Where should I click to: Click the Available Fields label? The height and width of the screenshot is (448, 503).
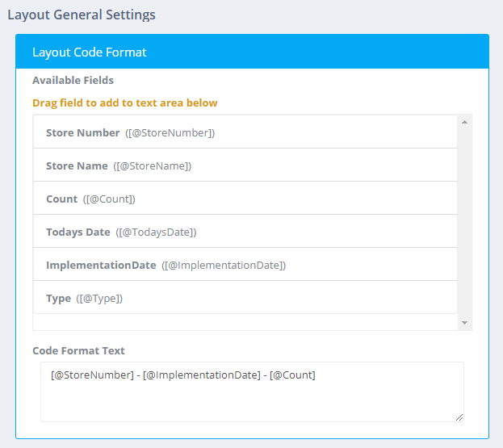73,80
